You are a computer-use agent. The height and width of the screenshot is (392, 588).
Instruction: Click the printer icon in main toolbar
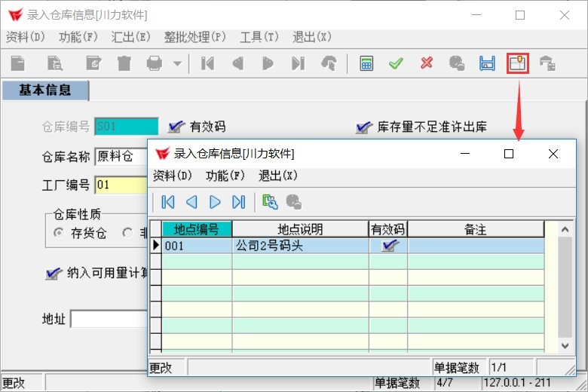pyautogui.click(x=155, y=64)
